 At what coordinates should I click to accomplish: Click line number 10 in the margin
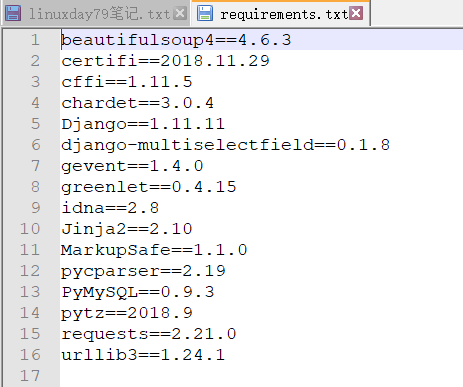30,229
